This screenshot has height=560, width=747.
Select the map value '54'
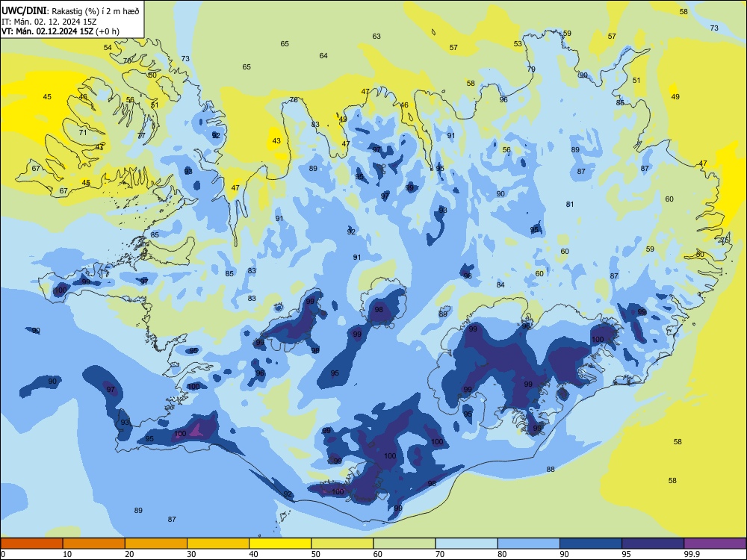[x=108, y=48]
